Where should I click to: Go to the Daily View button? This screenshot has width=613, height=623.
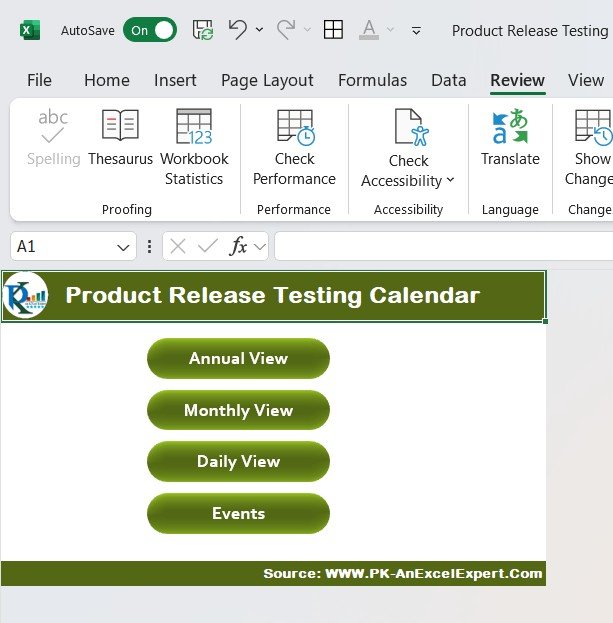pos(238,462)
